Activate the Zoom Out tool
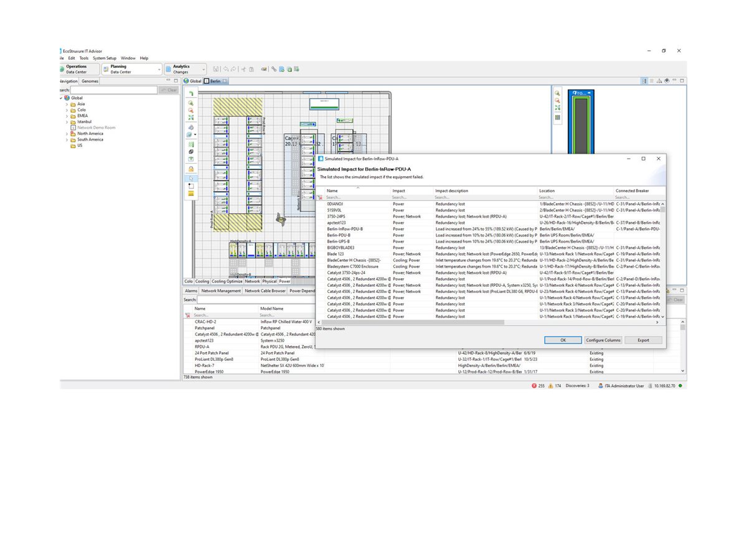This screenshot has width=747, height=560. pyautogui.click(x=190, y=110)
